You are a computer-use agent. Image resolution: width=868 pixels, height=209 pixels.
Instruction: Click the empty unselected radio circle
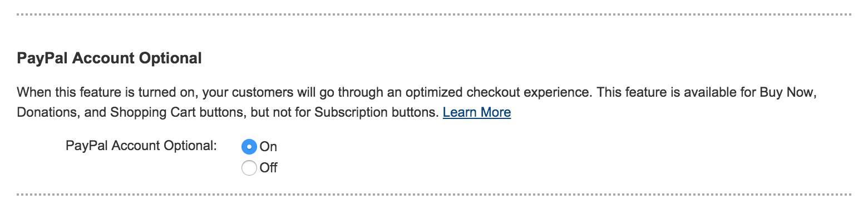249,167
